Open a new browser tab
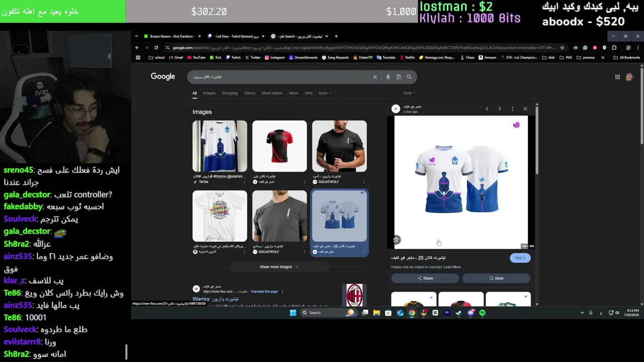This screenshot has height=362, width=644. pos(336,36)
